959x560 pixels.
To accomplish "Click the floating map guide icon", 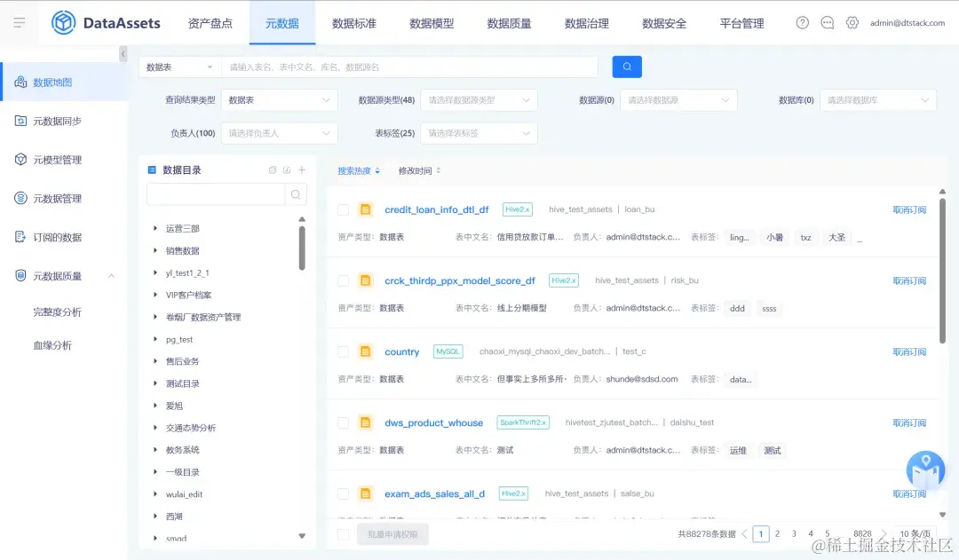I will pos(925,470).
